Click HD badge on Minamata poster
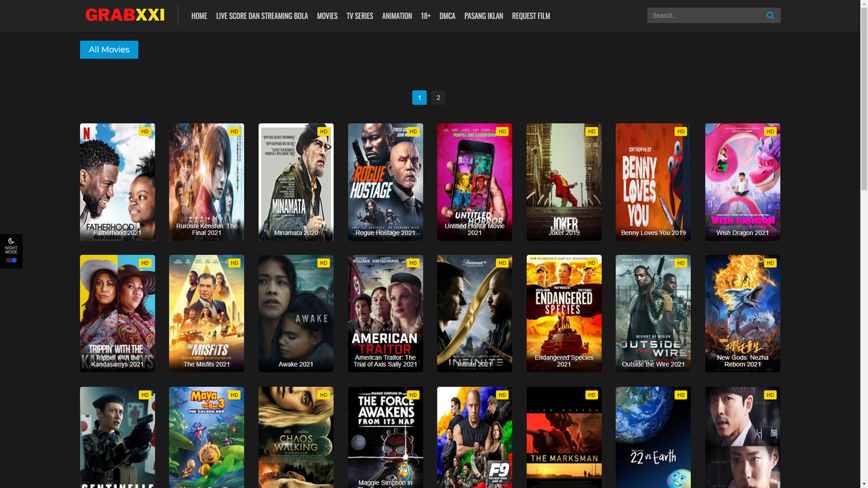The width and height of the screenshot is (868, 488). click(323, 131)
